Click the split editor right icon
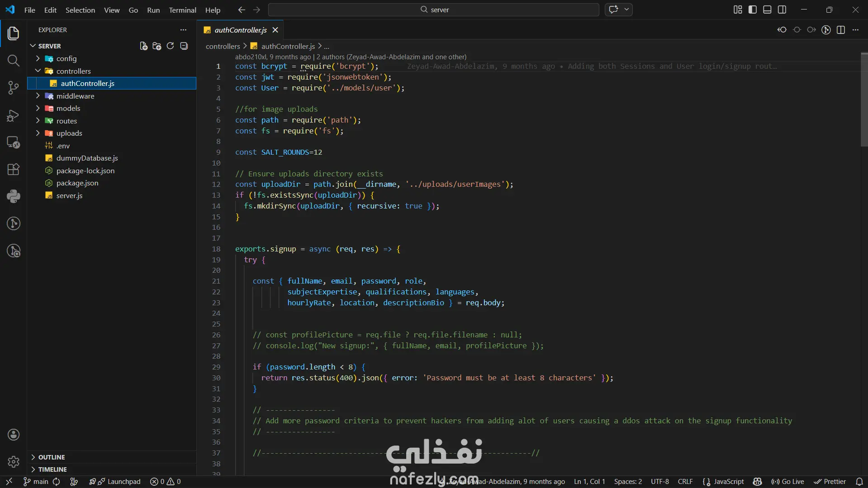The image size is (868, 488). click(841, 30)
